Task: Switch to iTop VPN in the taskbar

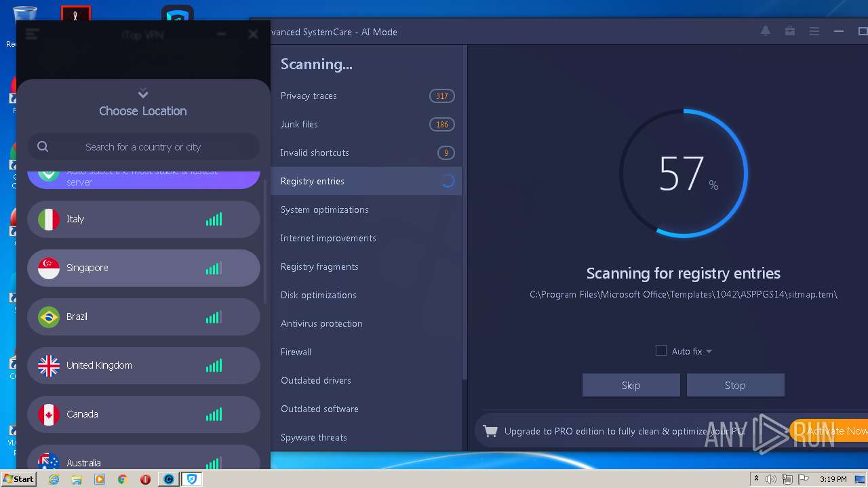Action: [193, 479]
